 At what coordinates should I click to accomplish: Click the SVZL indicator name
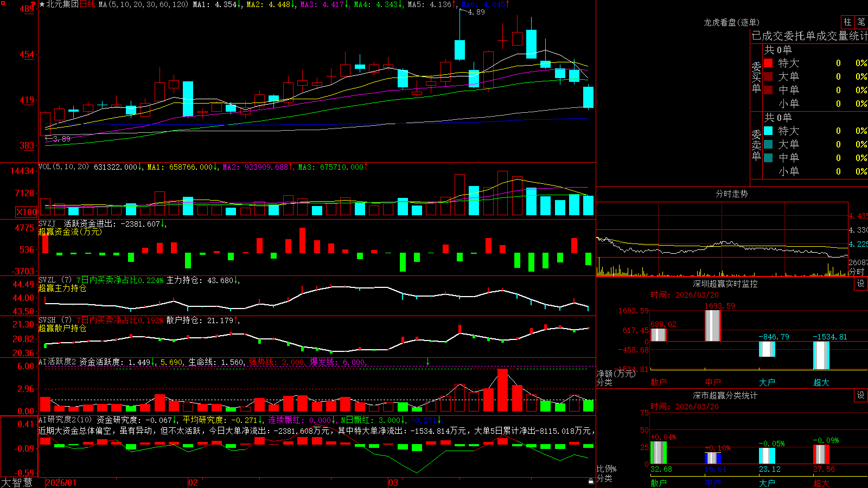47,280
